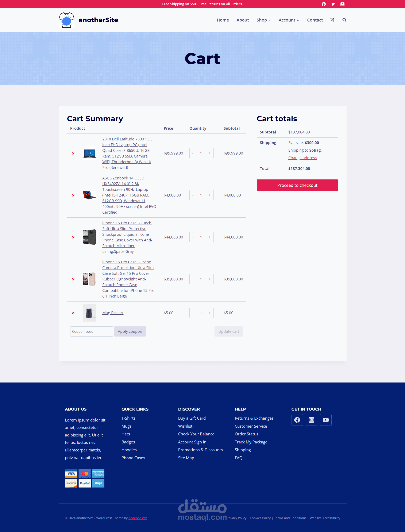This screenshot has height=532, width=405.
Task: Open the FAQ footer link
Action: [x=238, y=458]
